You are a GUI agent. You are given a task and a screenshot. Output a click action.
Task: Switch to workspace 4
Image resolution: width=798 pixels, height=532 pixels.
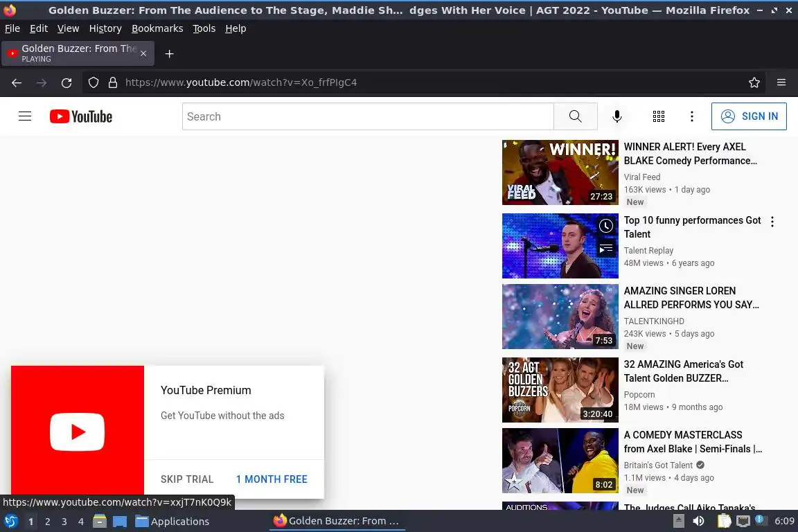(x=81, y=522)
